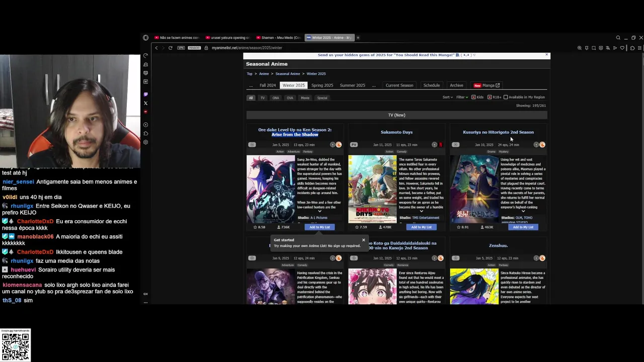Screen dimensions: 644x362
Task: Switch to the Shaman - Meu Medo browser tab
Action: click(x=278, y=38)
